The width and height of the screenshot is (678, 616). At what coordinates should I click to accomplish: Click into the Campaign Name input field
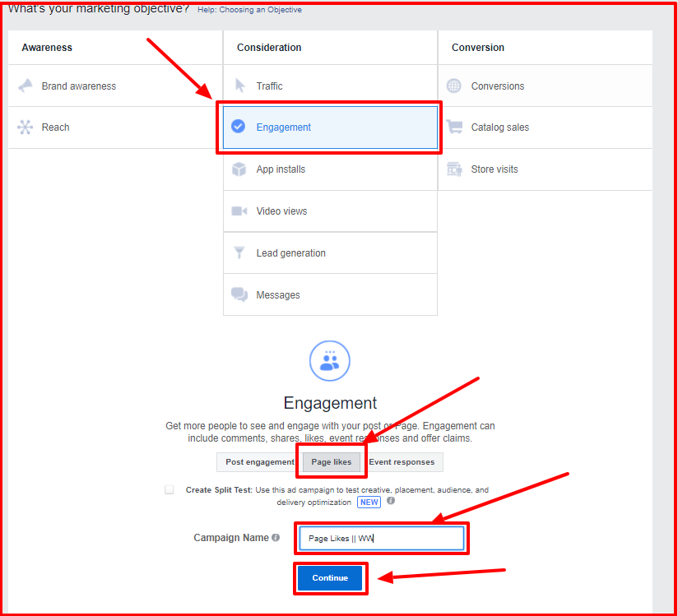pyautogui.click(x=382, y=538)
